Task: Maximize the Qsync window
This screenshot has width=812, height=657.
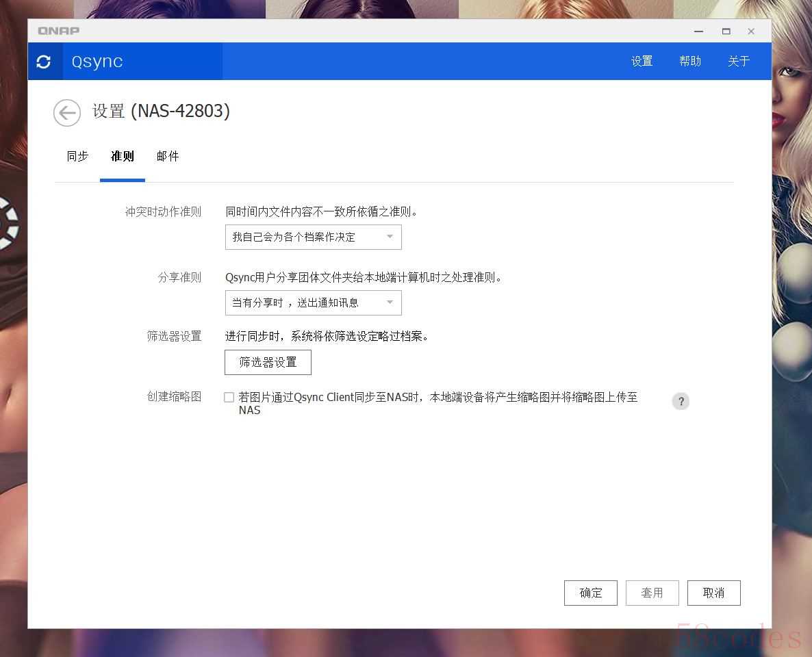Action: (726, 31)
